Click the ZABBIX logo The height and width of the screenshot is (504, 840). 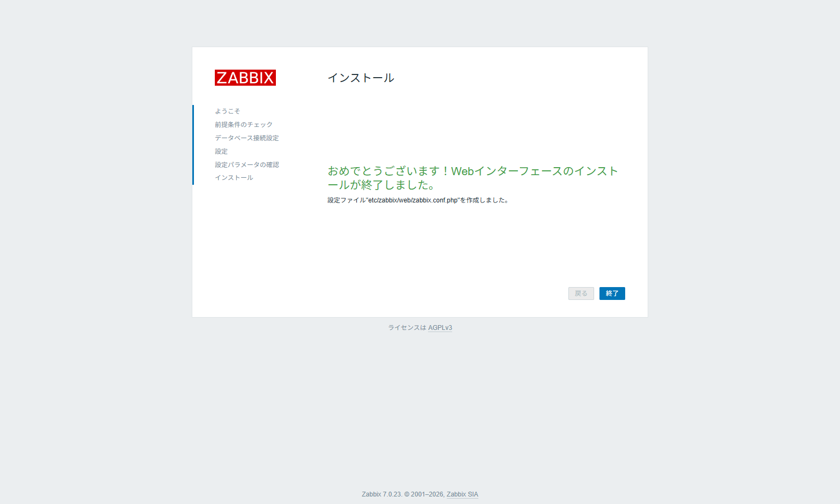pyautogui.click(x=245, y=78)
